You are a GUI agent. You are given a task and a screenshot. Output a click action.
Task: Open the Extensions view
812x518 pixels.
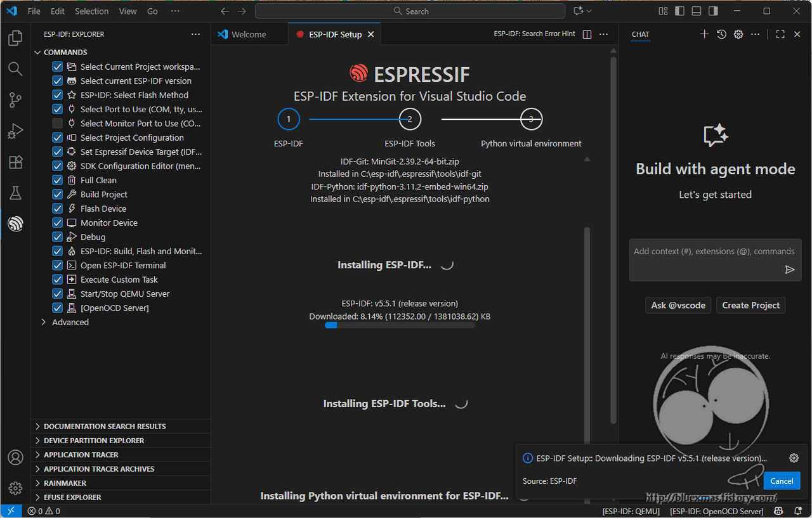point(15,162)
